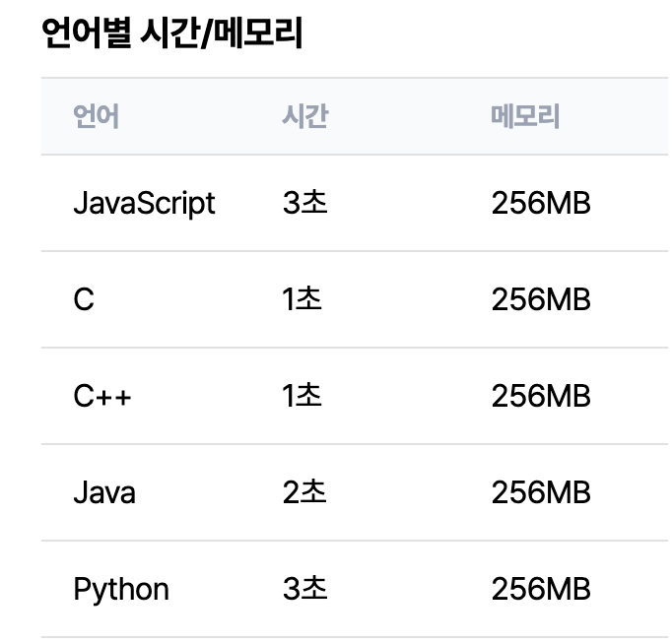Click the 256MB memory in Java row
This screenshot has width=672, height=644.
pos(541,492)
